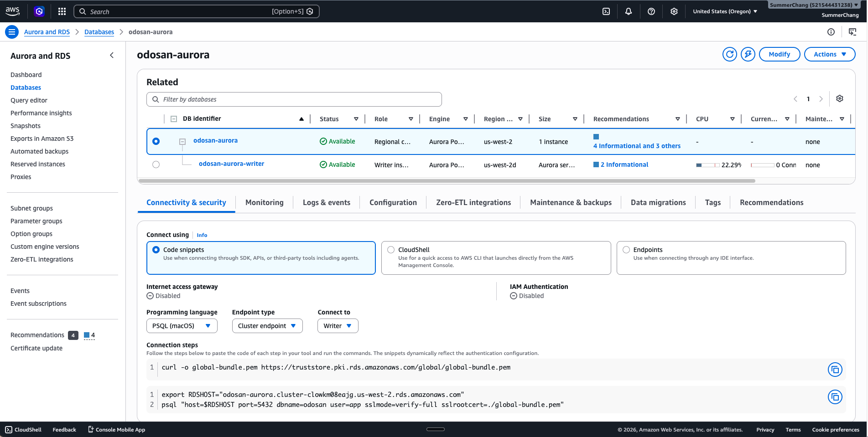Open the Connect to Writer dropdown

click(338, 326)
